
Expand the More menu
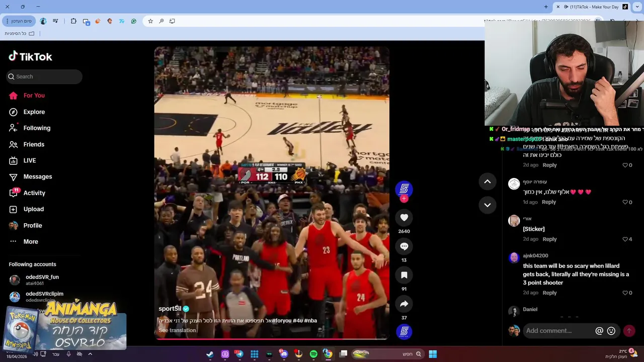[31, 241]
